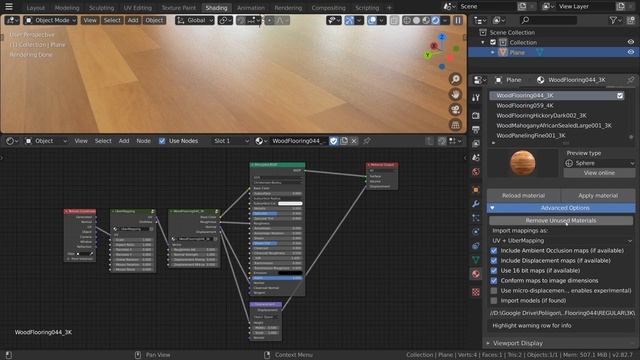Click the wooden sphere material preview thumbnail
This screenshot has height=360, width=640.
coord(522,162)
